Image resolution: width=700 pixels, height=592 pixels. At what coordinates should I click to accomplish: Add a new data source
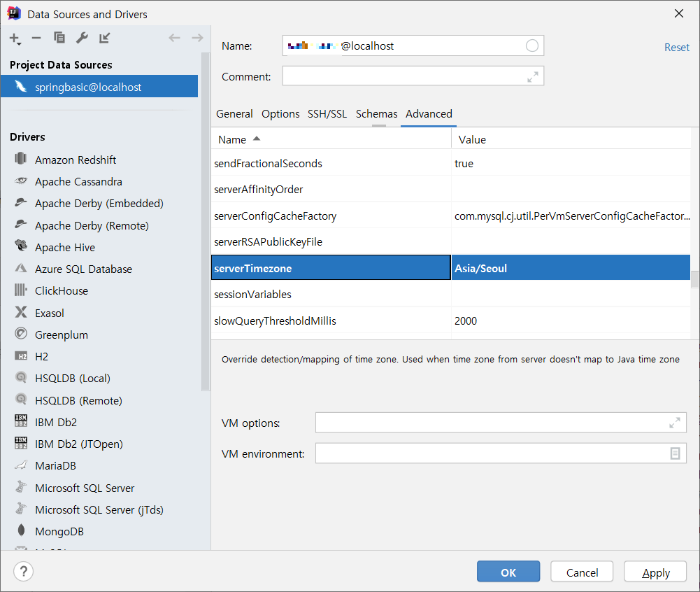pyautogui.click(x=15, y=38)
